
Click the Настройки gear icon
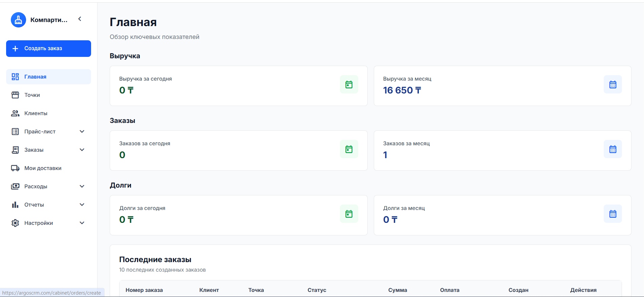(15, 223)
